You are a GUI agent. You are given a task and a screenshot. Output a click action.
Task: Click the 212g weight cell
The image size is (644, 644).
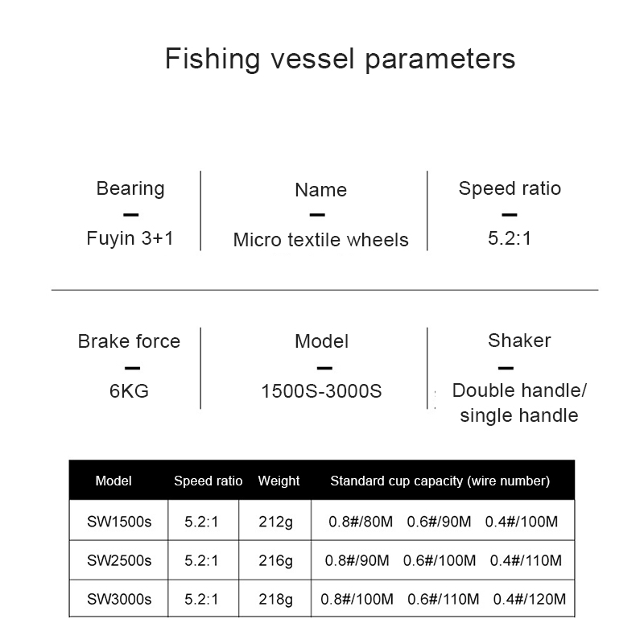pos(278,522)
